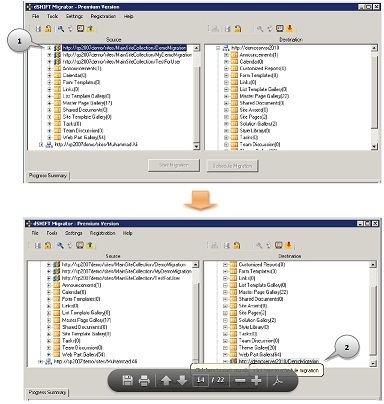Select TestForUser site in top Source tree
This screenshot has width=384, height=404.
pyautogui.click(x=122, y=62)
